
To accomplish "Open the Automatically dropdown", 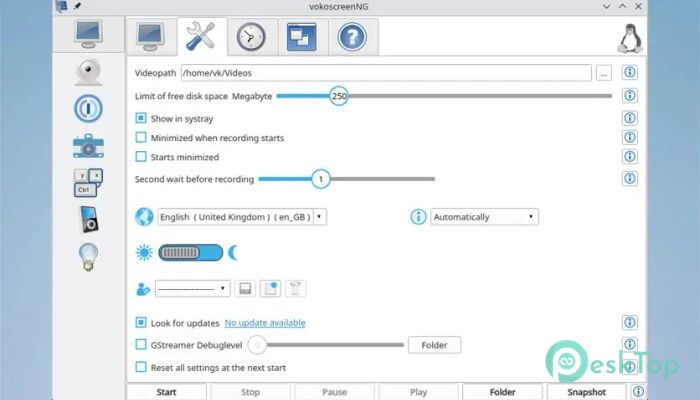I will point(484,217).
